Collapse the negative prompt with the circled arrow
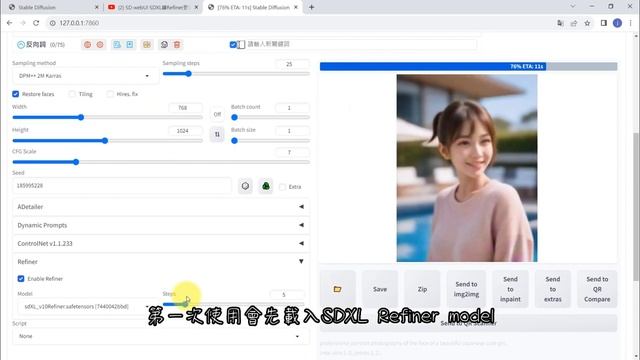The width and height of the screenshot is (640, 360). pyautogui.click(x=20, y=44)
